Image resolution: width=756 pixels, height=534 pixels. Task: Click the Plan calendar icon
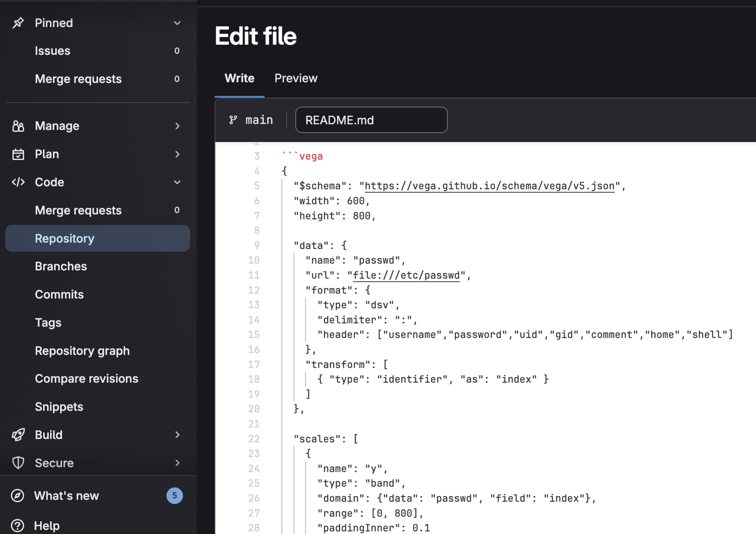(18, 154)
